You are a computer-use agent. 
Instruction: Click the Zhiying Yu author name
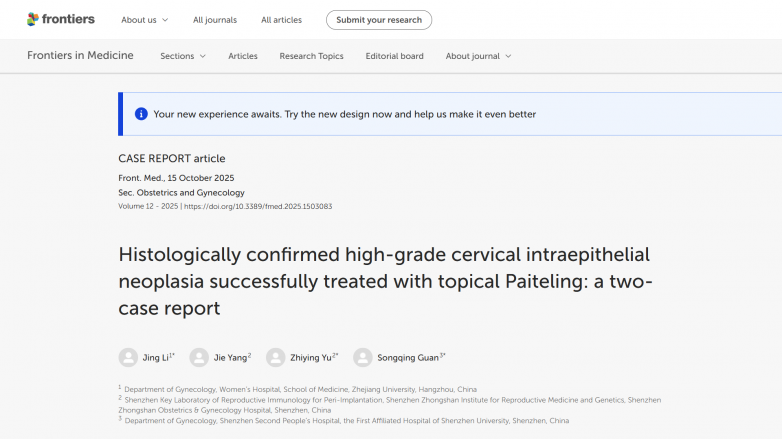[x=311, y=357]
